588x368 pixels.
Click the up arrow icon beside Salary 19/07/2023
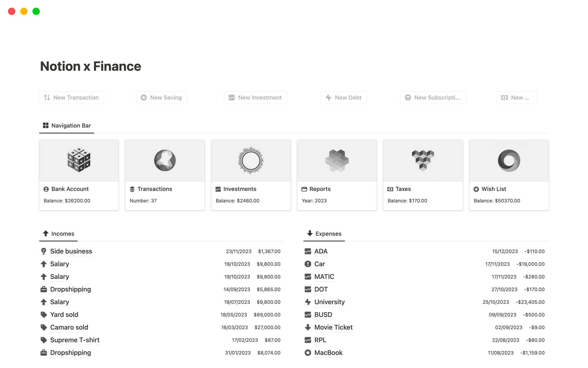43,302
